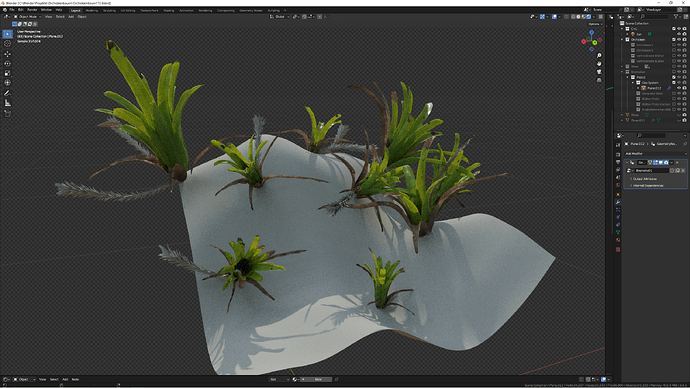The image size is (690, 388).
Task: Switch to the Shading workspace tab
Action: tap(169, 10)
